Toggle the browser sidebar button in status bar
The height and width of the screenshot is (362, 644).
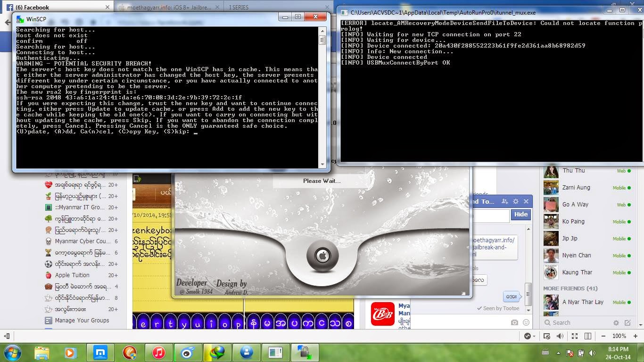tap(7, 336)
